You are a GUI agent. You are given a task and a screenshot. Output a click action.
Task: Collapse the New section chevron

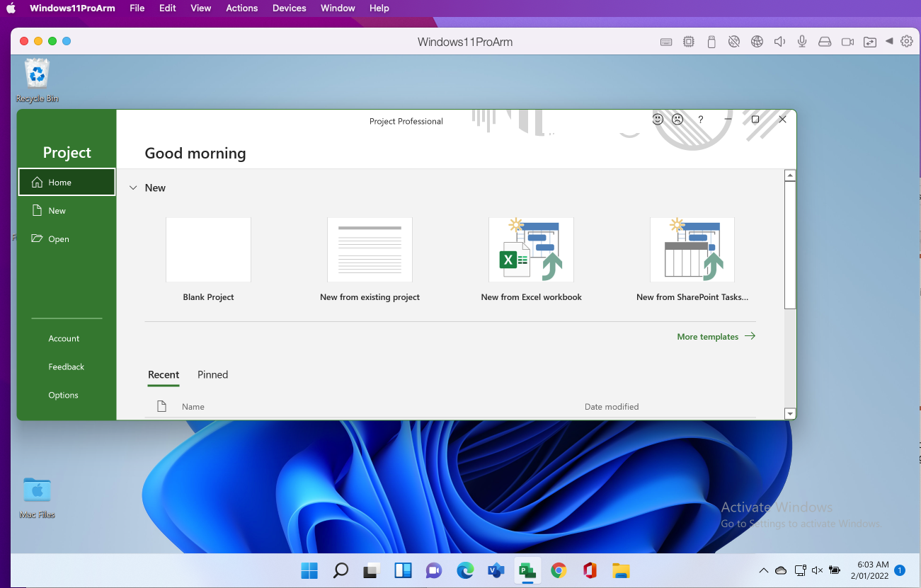133,188
